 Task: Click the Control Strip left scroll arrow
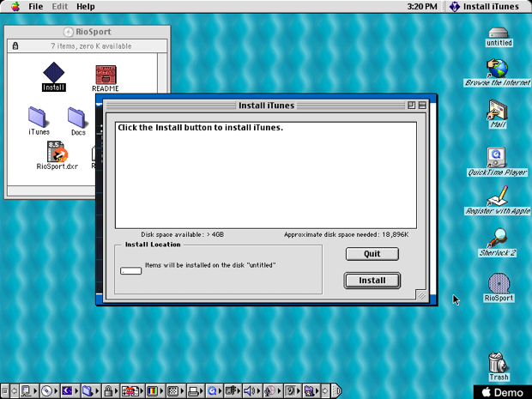click(15, 391)
